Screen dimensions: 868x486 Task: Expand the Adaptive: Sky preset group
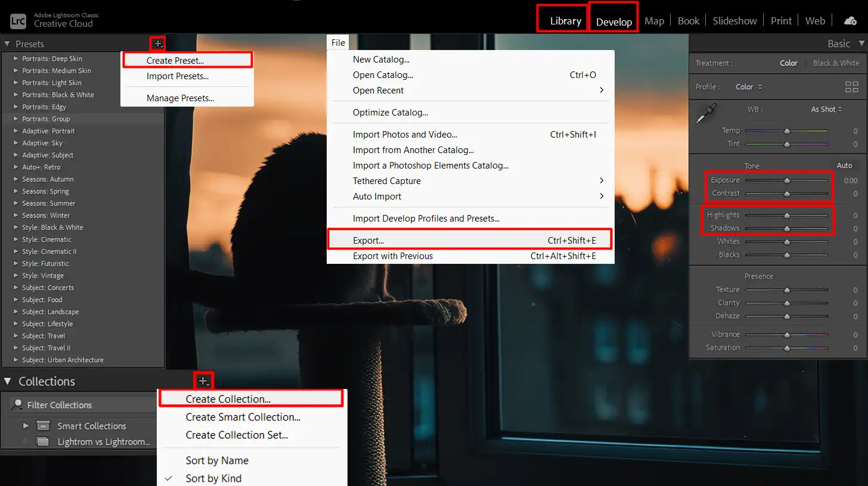point(16,143)
